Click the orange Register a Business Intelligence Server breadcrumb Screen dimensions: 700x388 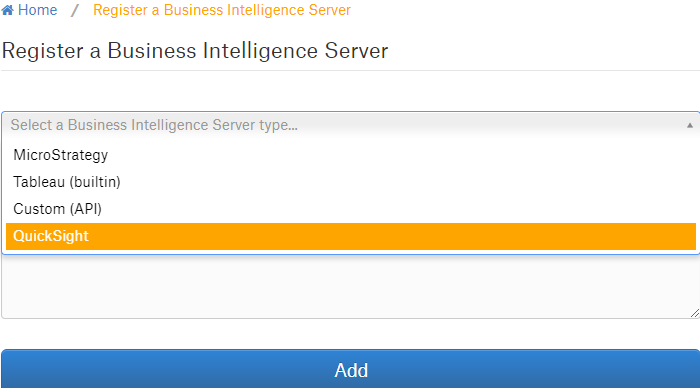pos(222,10)
